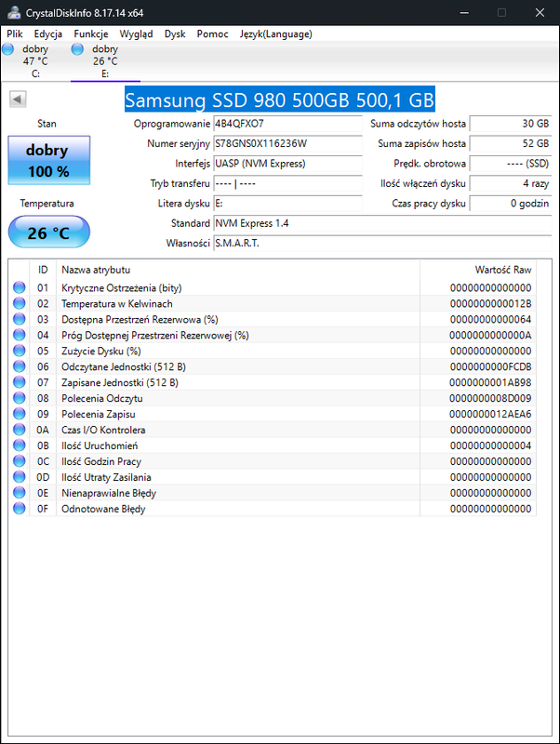The width and height of the screenshot is (560, 744).
Task: Click raw value 0000000000012B
Action: click(x=491, y=304)
